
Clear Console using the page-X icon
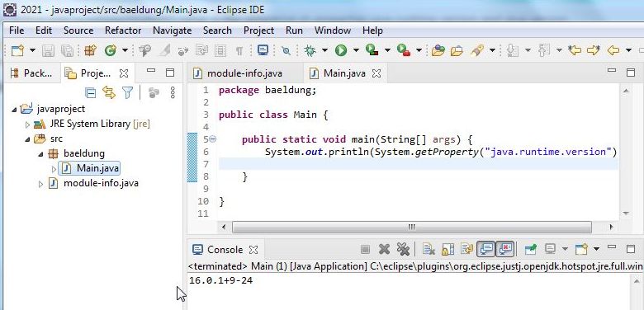click(429, 249)
